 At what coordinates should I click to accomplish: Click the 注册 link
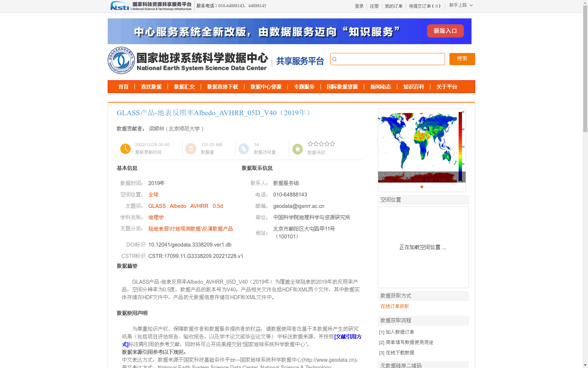point(374,6)
